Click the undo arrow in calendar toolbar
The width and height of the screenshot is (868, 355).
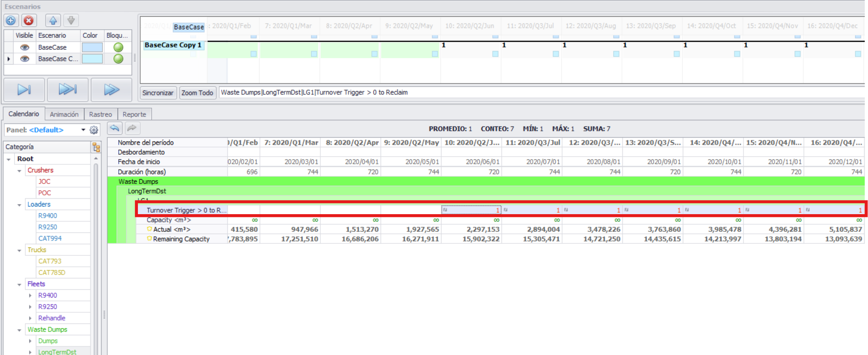point(114,128)
